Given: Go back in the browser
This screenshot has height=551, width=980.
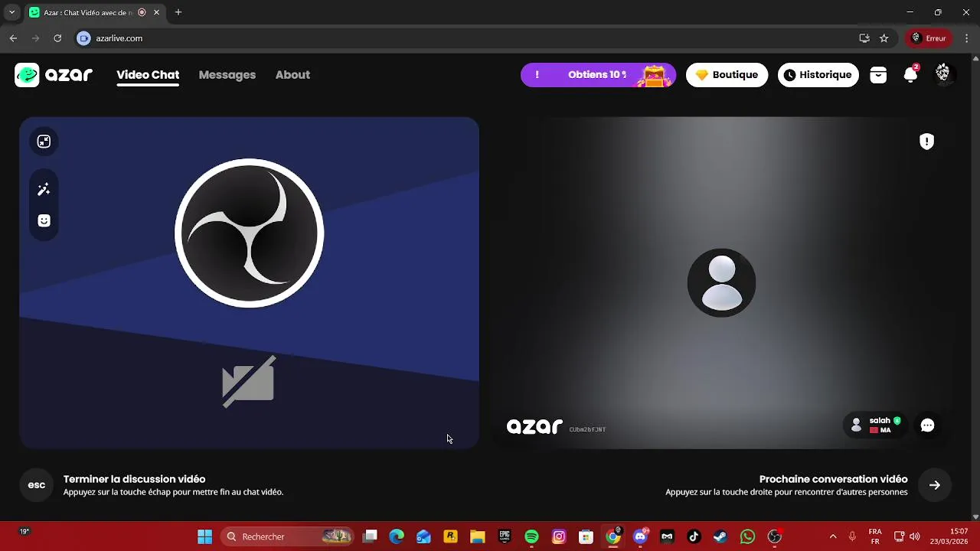Looking at the screenshot, I should (13, 38).
